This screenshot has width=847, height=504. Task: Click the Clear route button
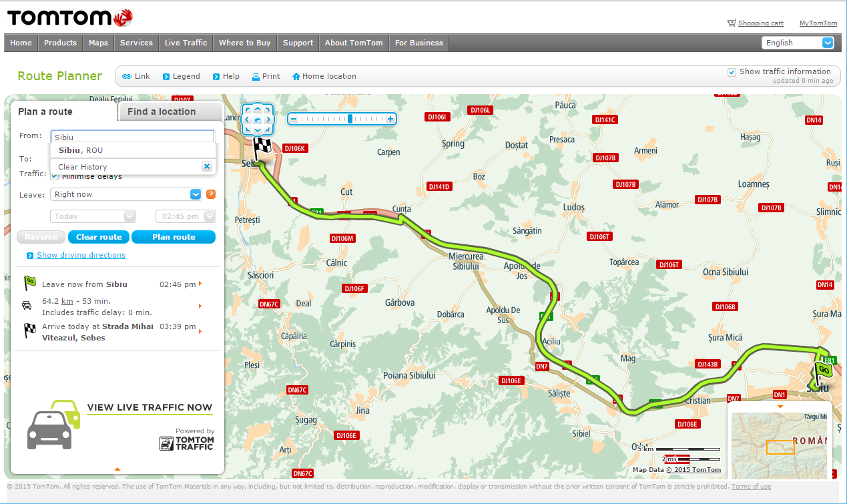click(99, 237)
